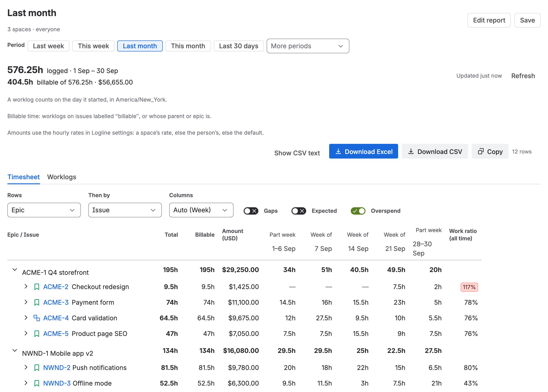Image resolution: width=548 pixels, height=392 pixels.
Task: Open the More periods dropdown
Action: pos(308,46)
